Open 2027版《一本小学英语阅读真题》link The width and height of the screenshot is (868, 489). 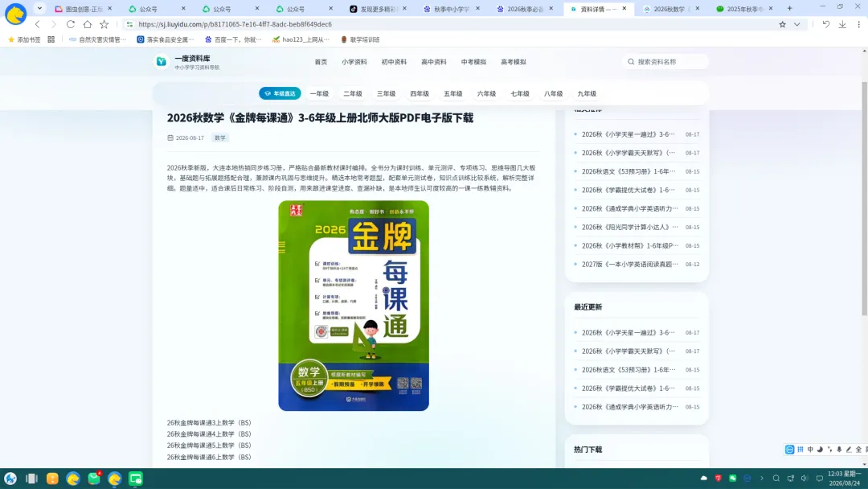click(x=630, y=264)
